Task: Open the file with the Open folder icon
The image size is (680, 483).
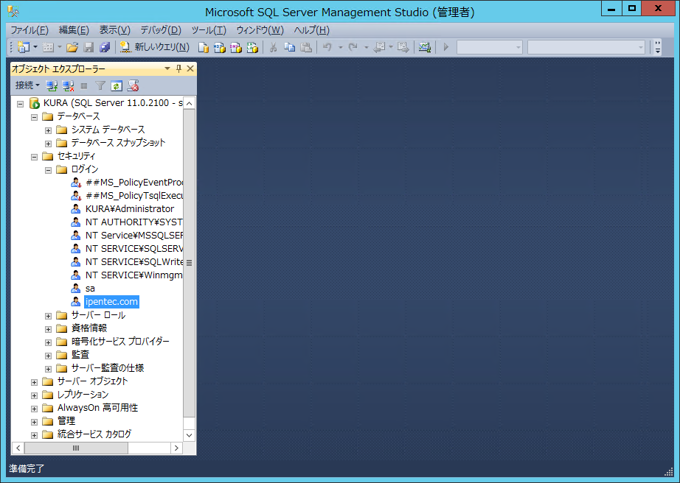Action: point(72,47)
